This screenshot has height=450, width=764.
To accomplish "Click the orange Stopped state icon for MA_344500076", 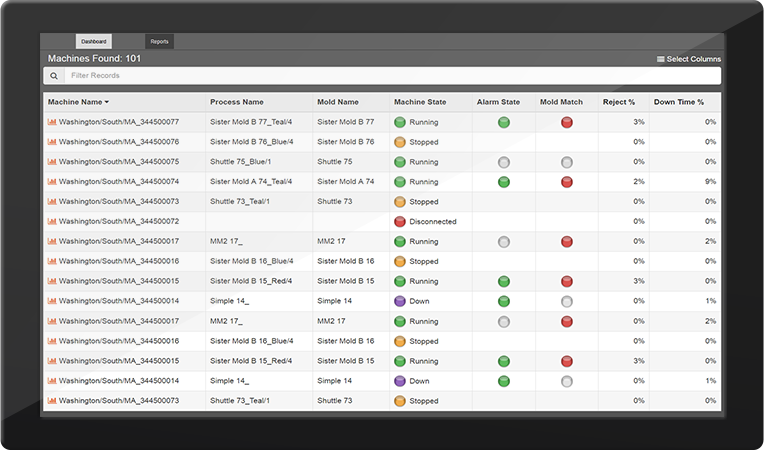I will pyautogui.click(x=400, y=142).
